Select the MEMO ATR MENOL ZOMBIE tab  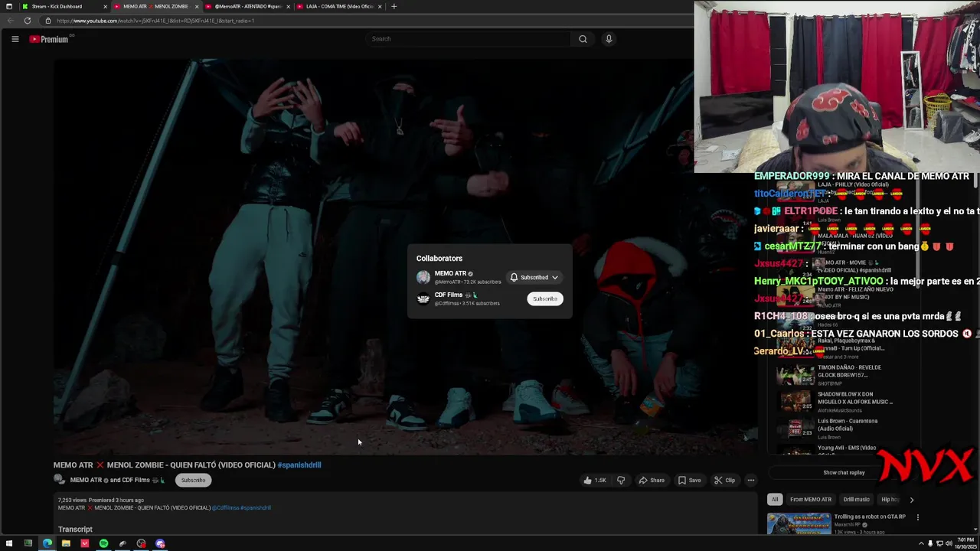pos(155,6)
